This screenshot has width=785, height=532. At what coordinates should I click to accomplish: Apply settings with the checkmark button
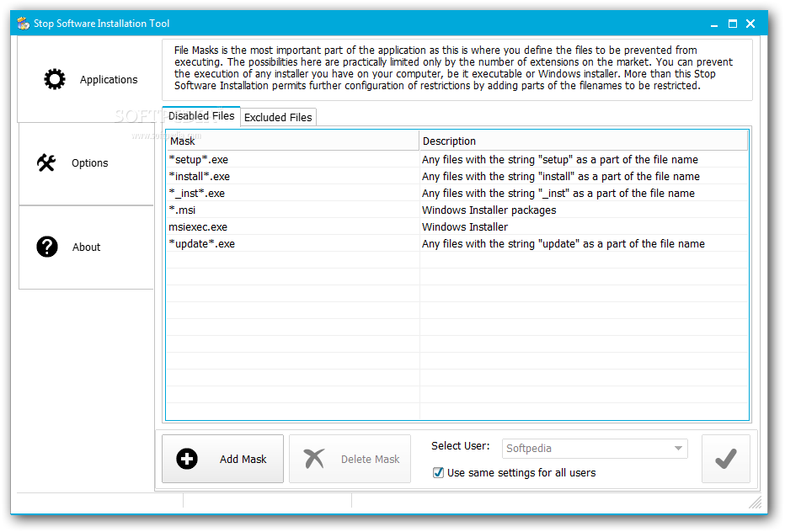[725, 459]
